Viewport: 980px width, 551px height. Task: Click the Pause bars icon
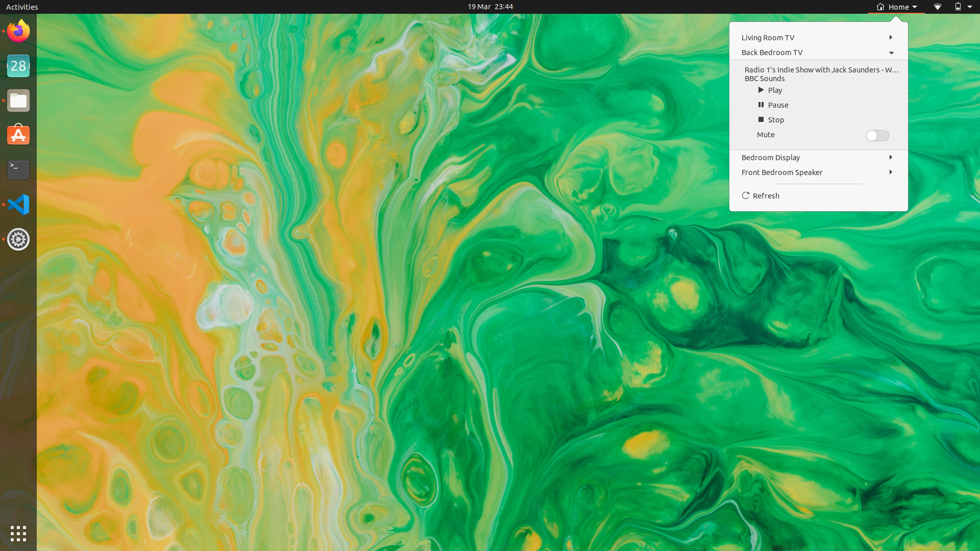point(761,105)
